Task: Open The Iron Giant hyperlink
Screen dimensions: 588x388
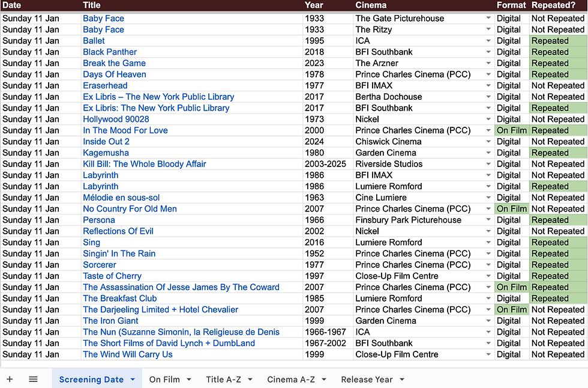Action: click(110, 321)
